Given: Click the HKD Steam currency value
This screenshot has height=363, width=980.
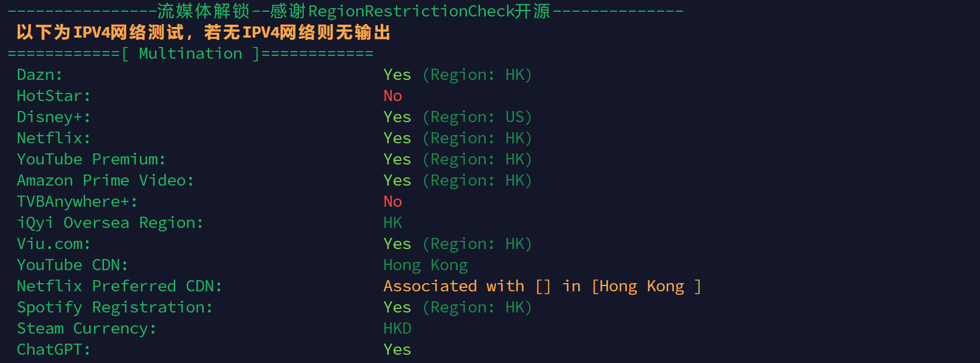Looking at the screenshot, I should [x=397, y=329].
